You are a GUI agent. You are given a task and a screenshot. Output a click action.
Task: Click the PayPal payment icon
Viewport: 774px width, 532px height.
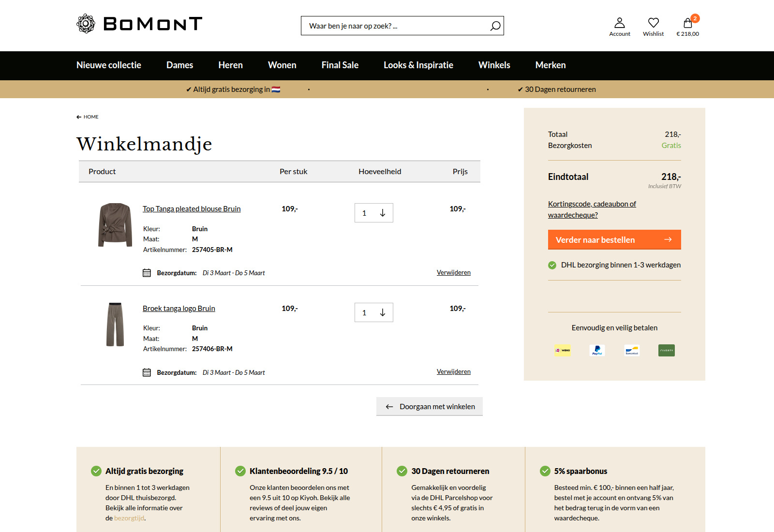[x=597, y=350]
